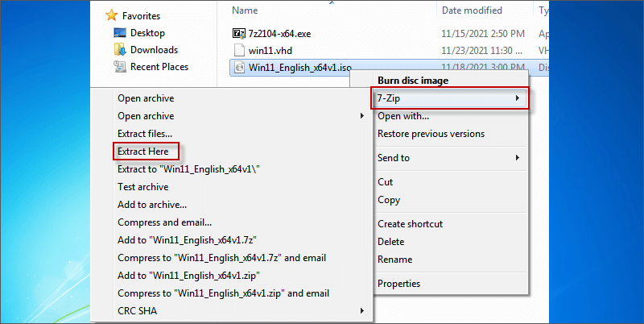Click the Downloads folder icon
Image resolution: width=644 pixels, height=324 pixels.
[120, 50]
